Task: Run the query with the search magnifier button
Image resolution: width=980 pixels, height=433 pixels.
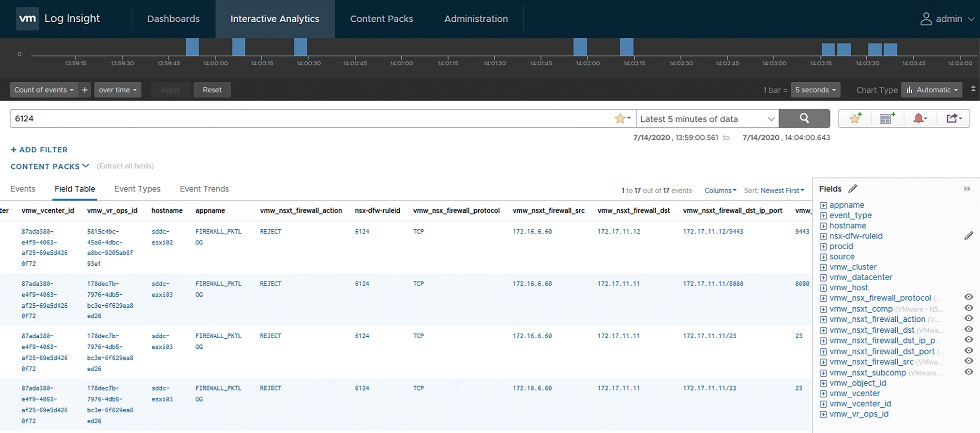Action: (804, 119)
